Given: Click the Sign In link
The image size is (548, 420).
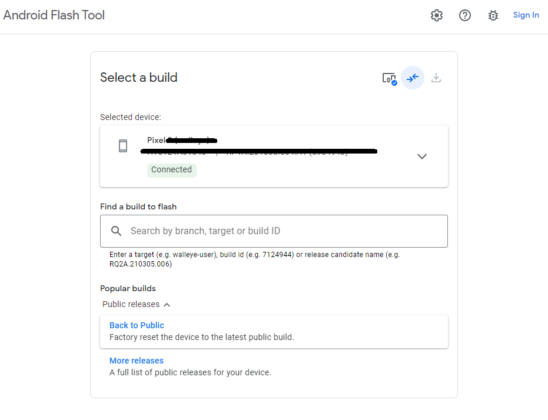Looking at the screenshot, I should (526, 15).
